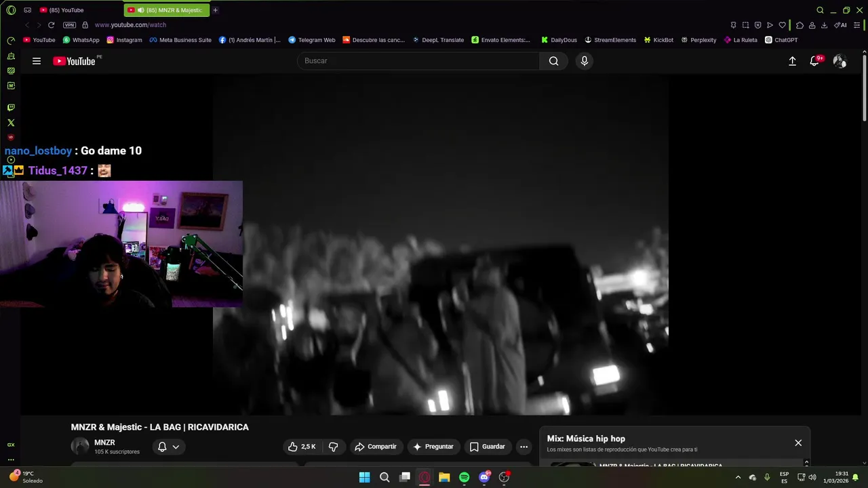The width and height of the screenshot is (868, 488).
Task: Mute audio on the MNZR & Majestic tab
Action: coord(141,10)
